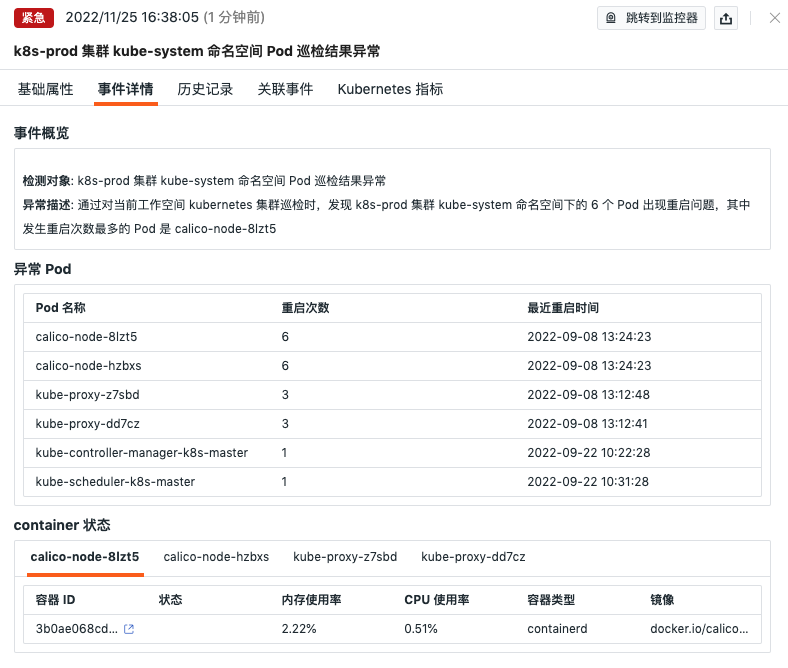This screenshot has width=788, height=668.
Task: Click the 检测对象 line in overview
Action: tap(204, 181)
